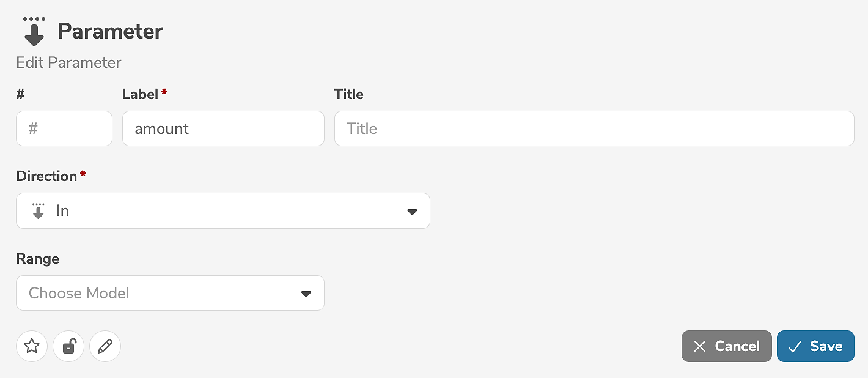The width and height of the screenshot is (868, 378).
Task: Click the Range field label
Action: click(x=37, y=259)
